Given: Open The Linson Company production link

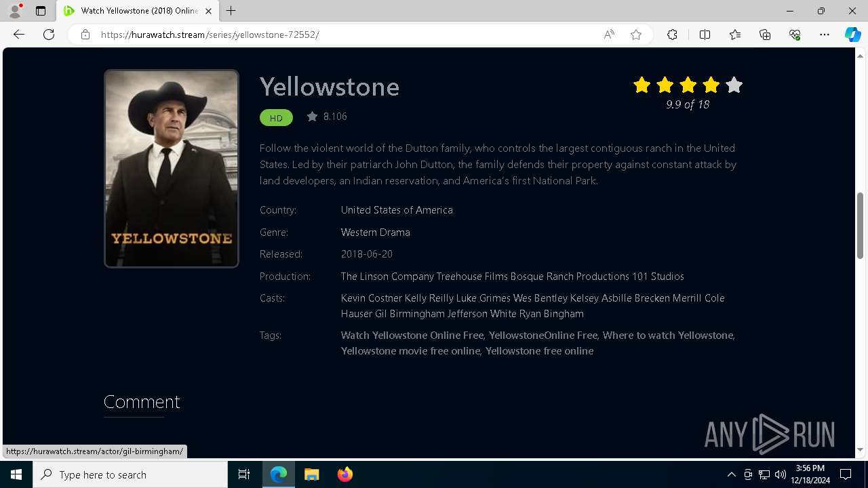Looking at the screenshot, I should [387, 277].
